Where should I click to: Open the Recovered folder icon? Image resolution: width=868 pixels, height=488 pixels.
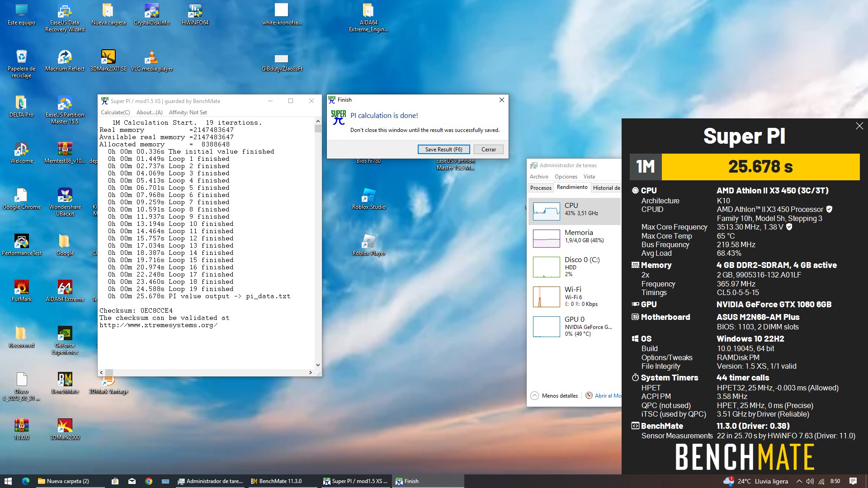pyautogui.click(x=21, y=337)
